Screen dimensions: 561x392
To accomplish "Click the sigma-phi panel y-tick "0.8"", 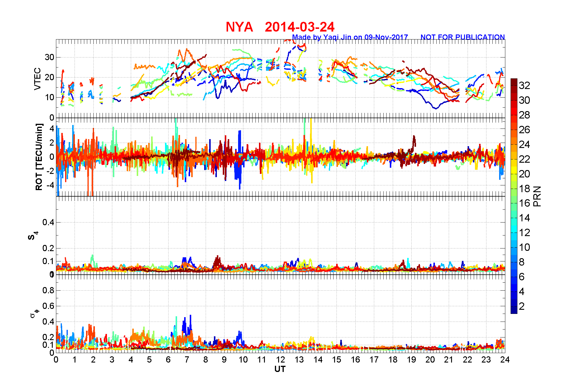I will pos(48,290).
